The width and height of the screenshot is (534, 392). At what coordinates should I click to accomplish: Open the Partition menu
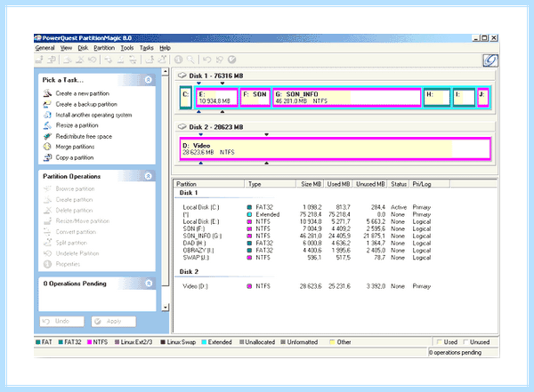pos(104,48)
